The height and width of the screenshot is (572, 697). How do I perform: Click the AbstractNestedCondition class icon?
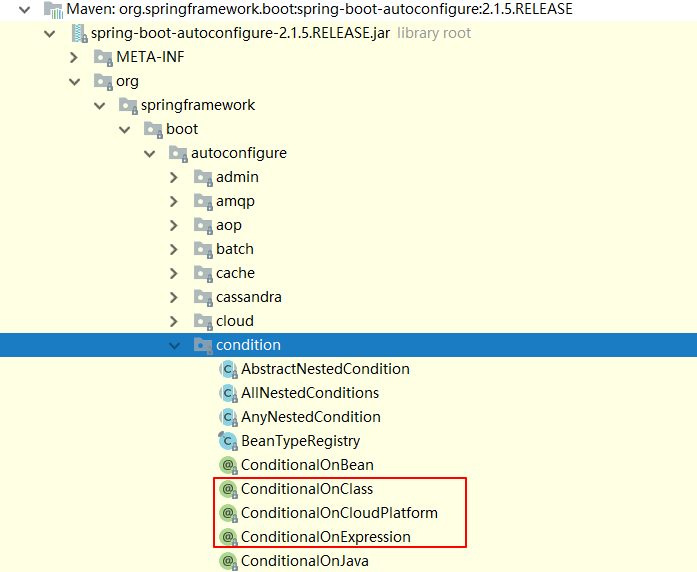pos(228,369)
